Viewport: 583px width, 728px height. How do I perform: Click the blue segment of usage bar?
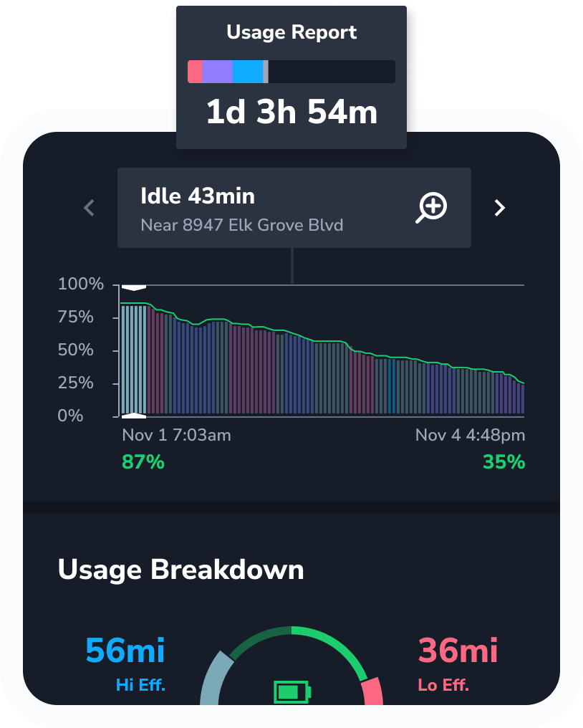(x=248, y=72)
